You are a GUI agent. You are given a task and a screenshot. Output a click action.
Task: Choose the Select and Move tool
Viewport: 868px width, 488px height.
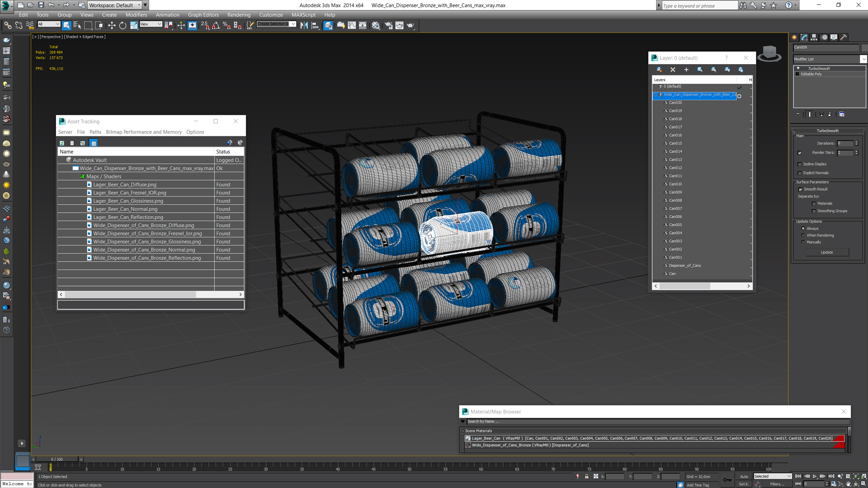coord(112,25)
